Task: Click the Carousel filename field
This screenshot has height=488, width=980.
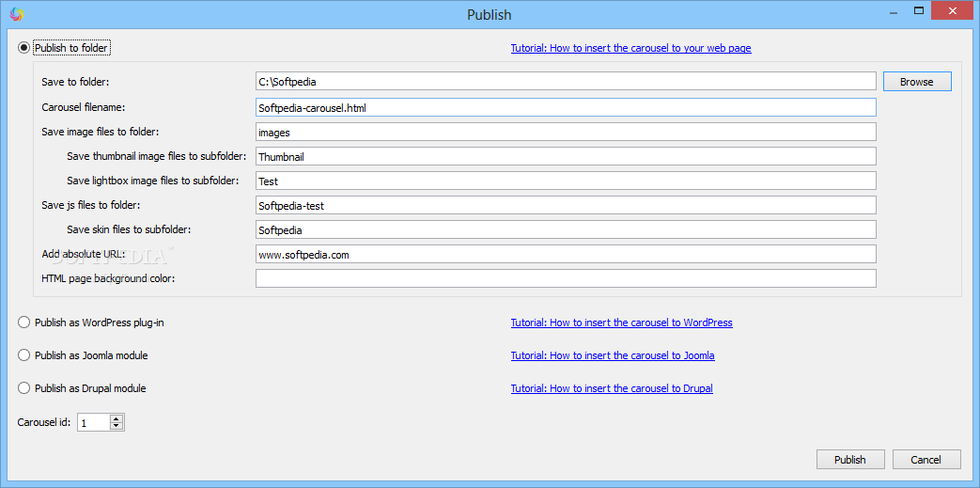Action: pyautogui.click(x=566, y=107)
